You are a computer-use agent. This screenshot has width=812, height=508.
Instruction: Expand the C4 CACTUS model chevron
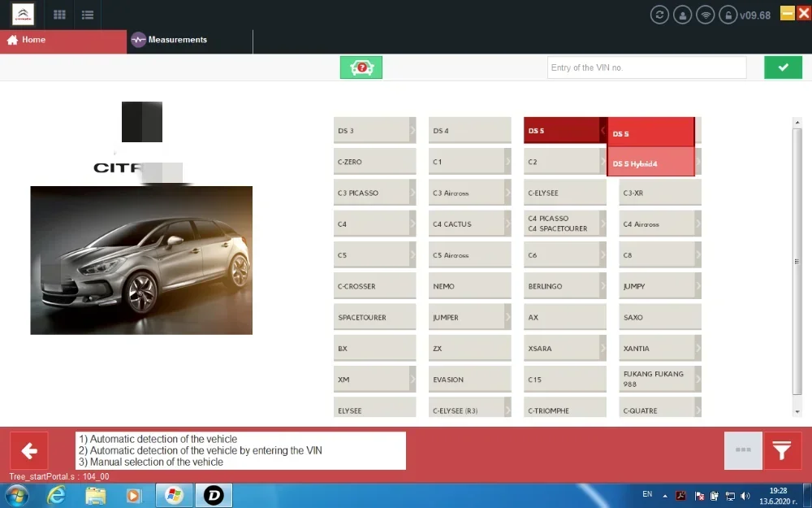[508, 224]
